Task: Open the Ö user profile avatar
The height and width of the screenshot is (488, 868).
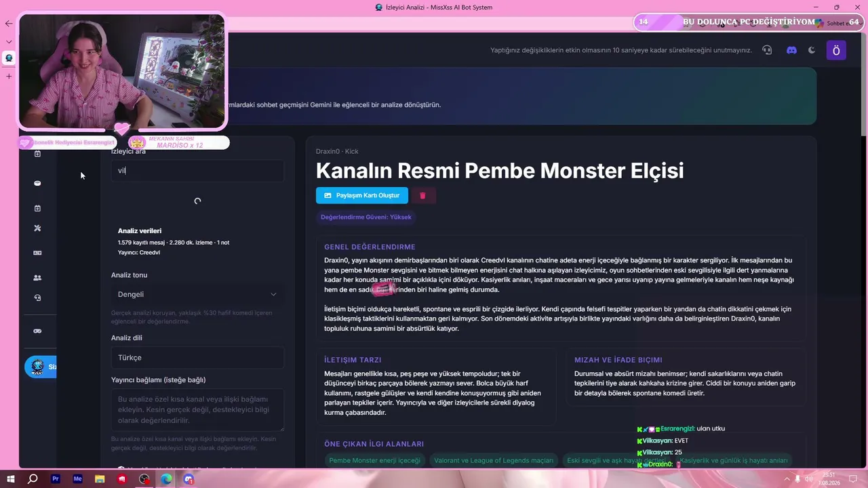Action: (x=836, y=50)
